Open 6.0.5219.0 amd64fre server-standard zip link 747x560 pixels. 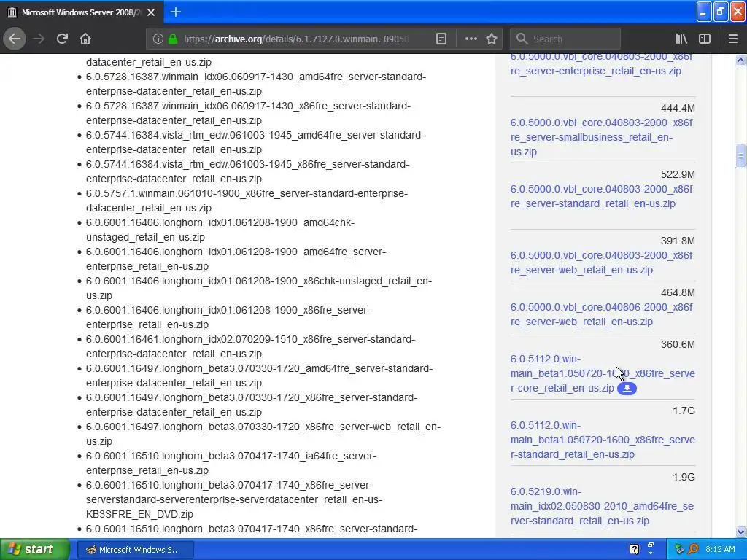tap(602, 506)
